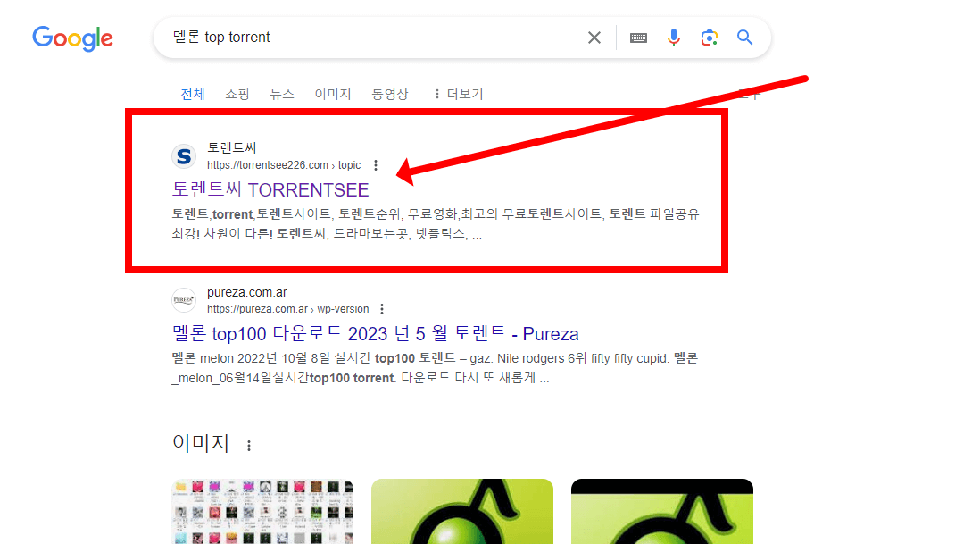
Task: Start voice search with microphone icon
Action: pyautogui.click(x=673, y=38)
